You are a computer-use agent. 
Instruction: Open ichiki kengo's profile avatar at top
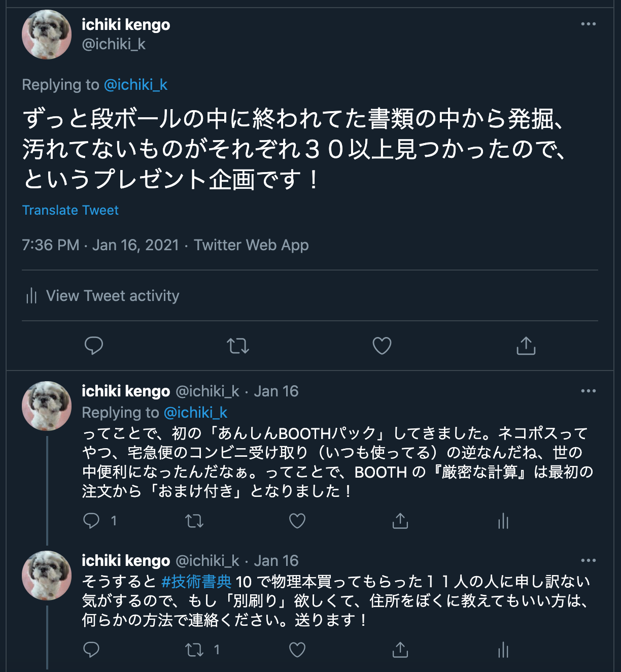tap(47, 35)
